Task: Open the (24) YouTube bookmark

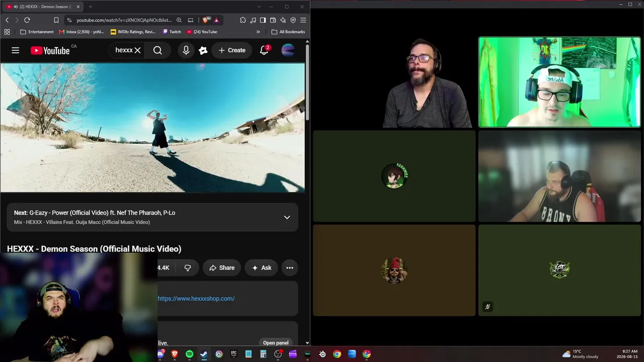Action: (x=202, y=32)
